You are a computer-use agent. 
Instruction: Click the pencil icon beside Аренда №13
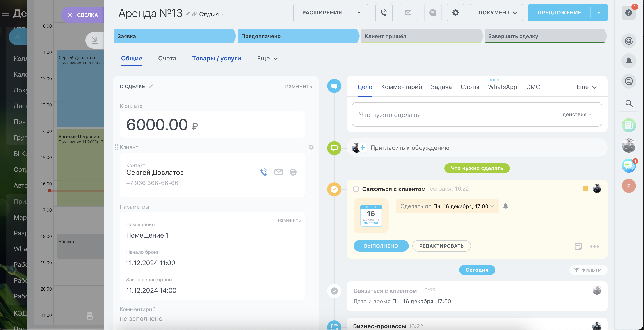click(187, 14)
